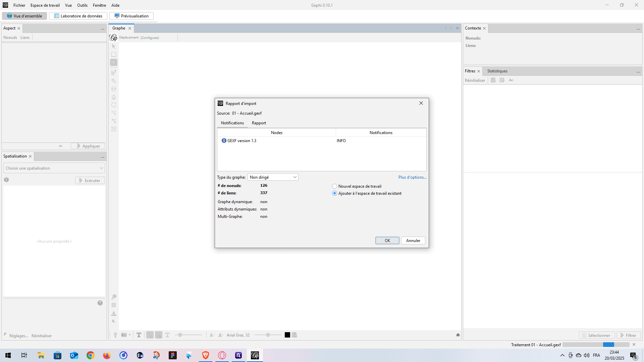This screenshot has width=644, height=362.
Task: Center graph with magnifier icon
Action: (114, 297)
